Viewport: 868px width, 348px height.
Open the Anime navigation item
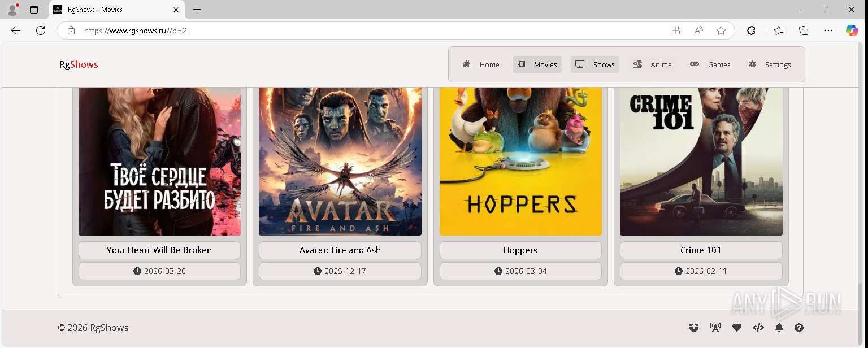(x=652, y=64)
